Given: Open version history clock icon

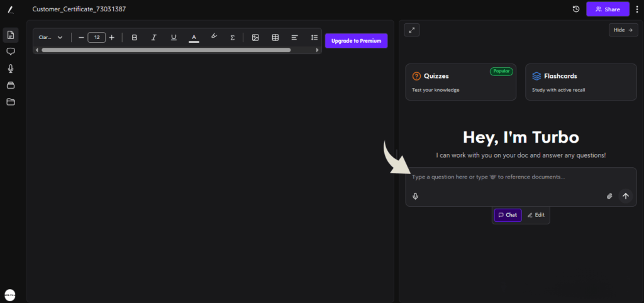Looking at the screenshot, I should click(576, 9).
